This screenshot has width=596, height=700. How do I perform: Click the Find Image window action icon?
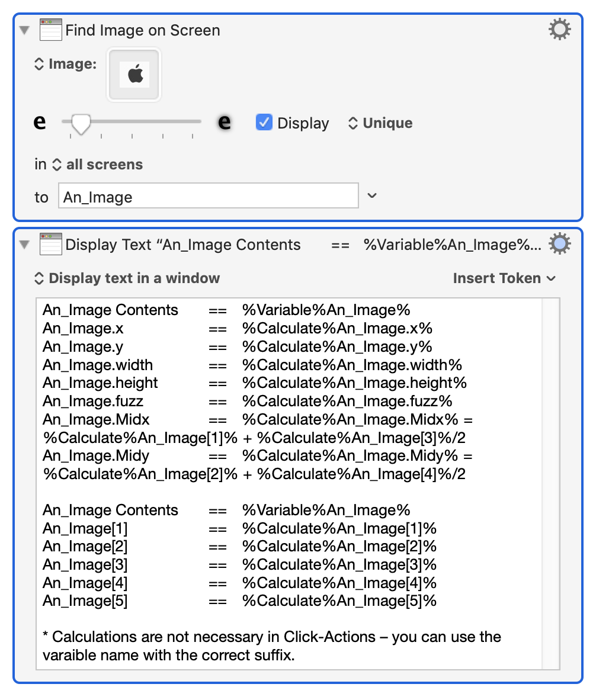click(50, 29)
